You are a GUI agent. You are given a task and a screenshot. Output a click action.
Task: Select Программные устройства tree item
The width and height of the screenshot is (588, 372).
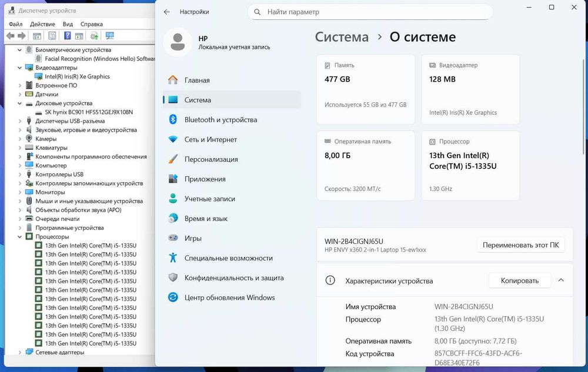click(69, 228)
